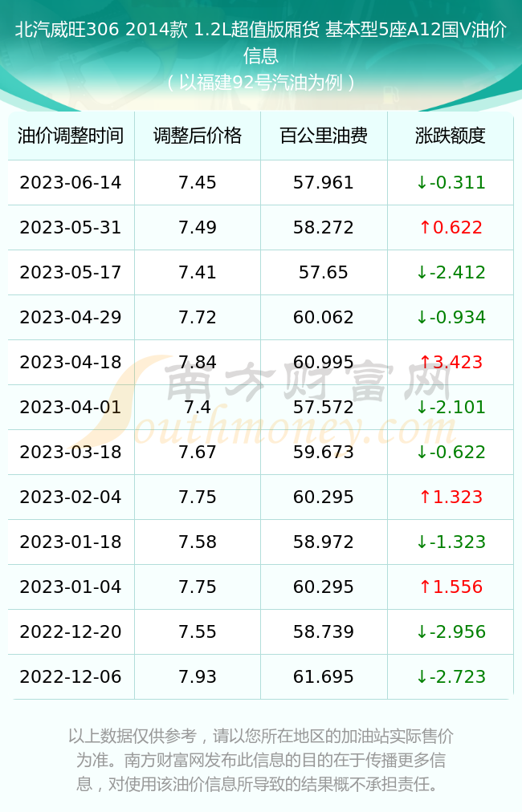
Task: Select the 涨跌额度 column header
Action: (450, 136)
